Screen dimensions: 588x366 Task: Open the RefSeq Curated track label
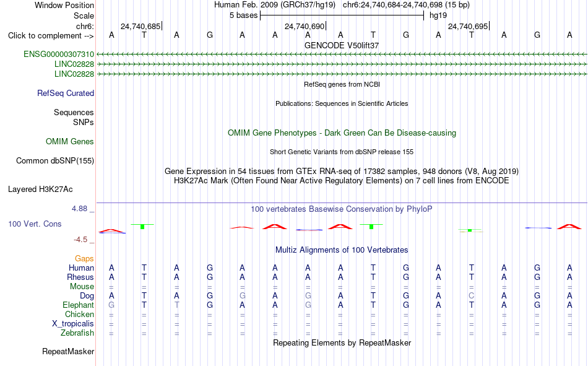point(66,93)
